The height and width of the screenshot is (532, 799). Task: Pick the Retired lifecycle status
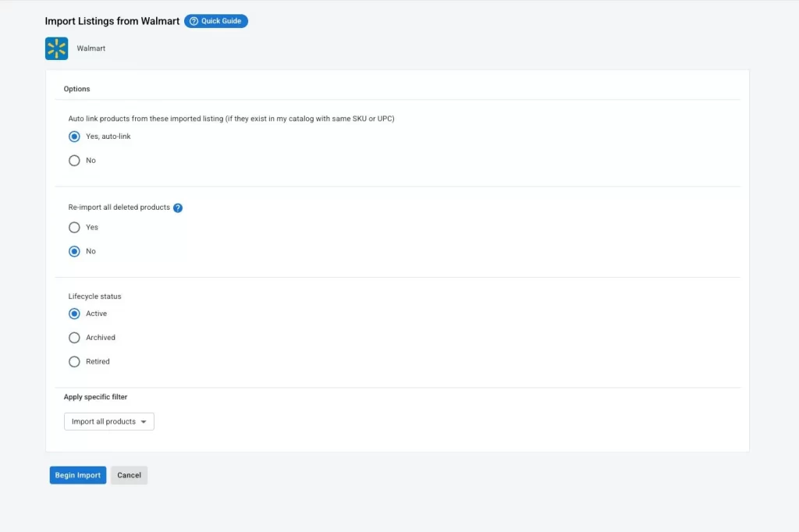(x=75, y=362)
